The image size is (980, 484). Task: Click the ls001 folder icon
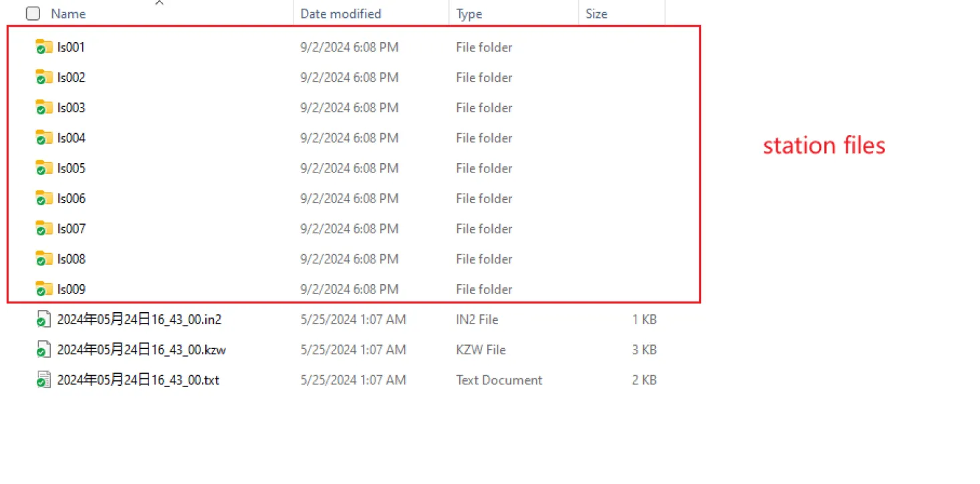click(x=44, y=47)
